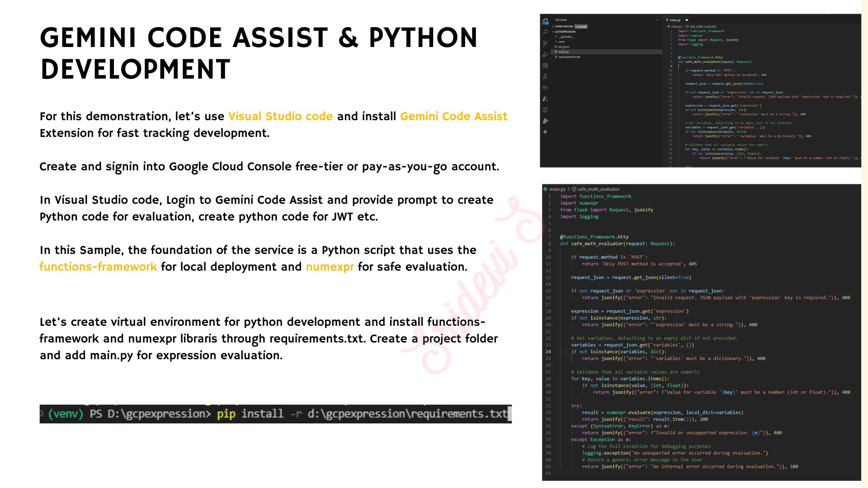Click 'except (SyntaxError, KeyError) as e:' line
The height and width of the screenshot is (488, 868).
(x=620, y=426)
